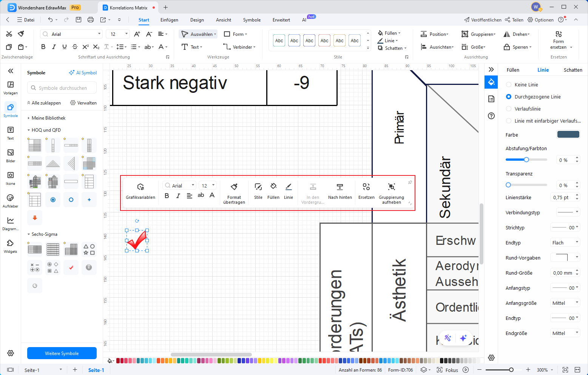Image resolution: width=588 pixels, height=375 pixels.
Task: Click Grafikvariablen in floating toolbar
Action: pyautogui.click(x=140, y=191)
